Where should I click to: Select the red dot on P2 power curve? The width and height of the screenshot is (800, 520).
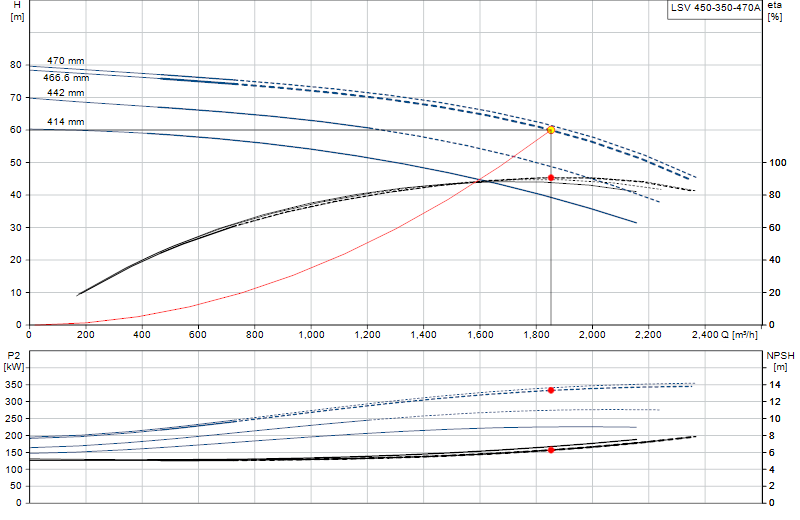point(551,390)
